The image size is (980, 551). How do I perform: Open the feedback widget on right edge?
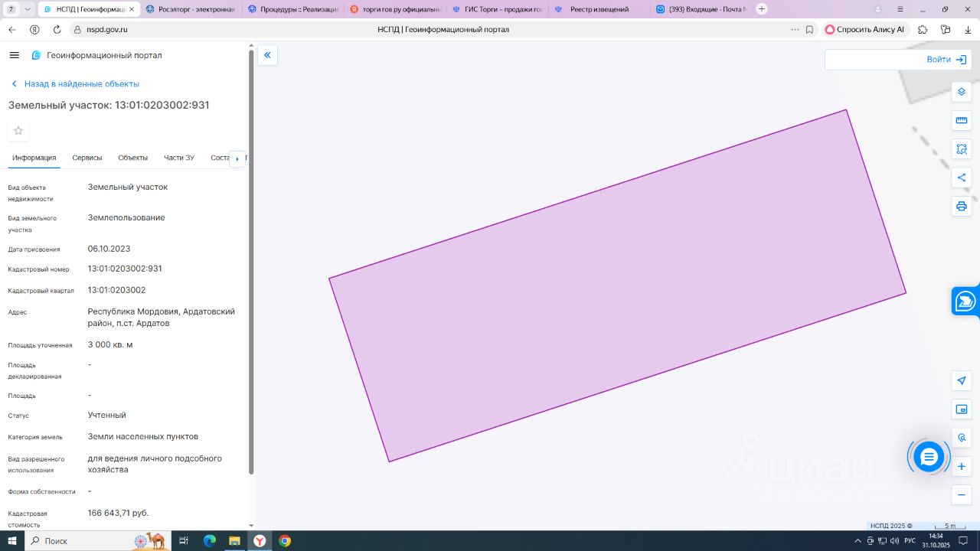point(966,301)
